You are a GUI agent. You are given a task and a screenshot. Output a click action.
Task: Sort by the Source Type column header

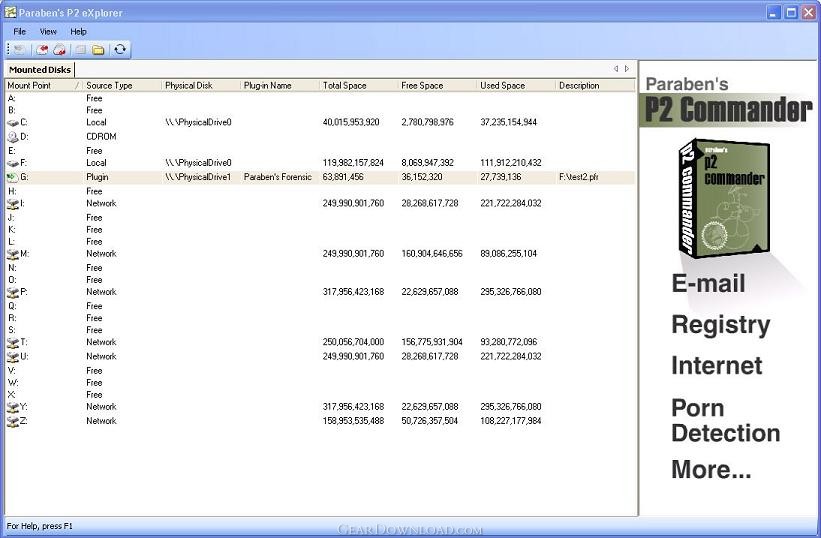coord(123,85)
